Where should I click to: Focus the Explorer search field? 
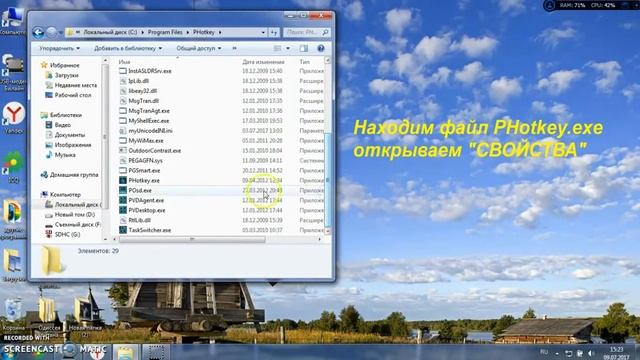click(x=307, y=32)
